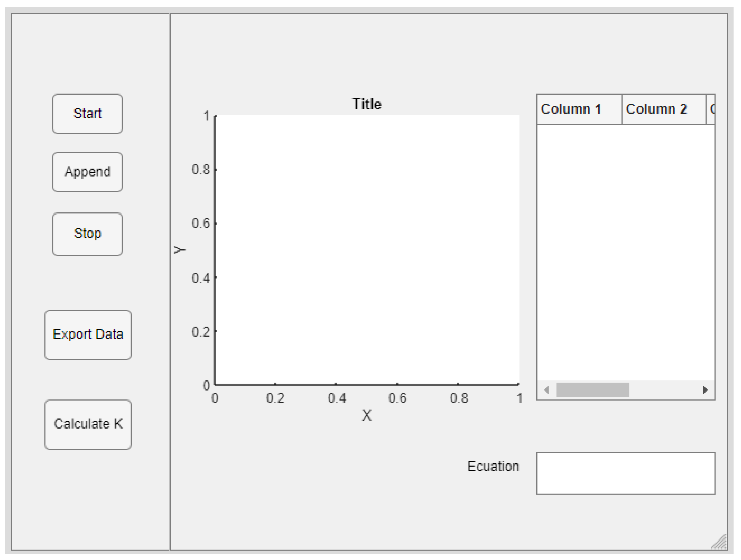Click the table's horizontal scrollbar thumb
Image resolution: width=741 pixels, height=560 pixels.
pyautogui.click(x=592, y=390)
